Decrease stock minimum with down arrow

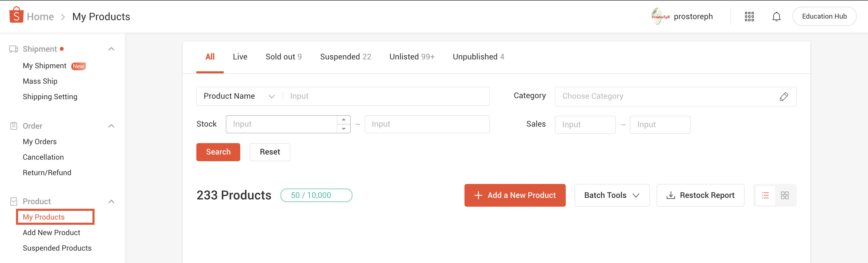coord(343,128)
